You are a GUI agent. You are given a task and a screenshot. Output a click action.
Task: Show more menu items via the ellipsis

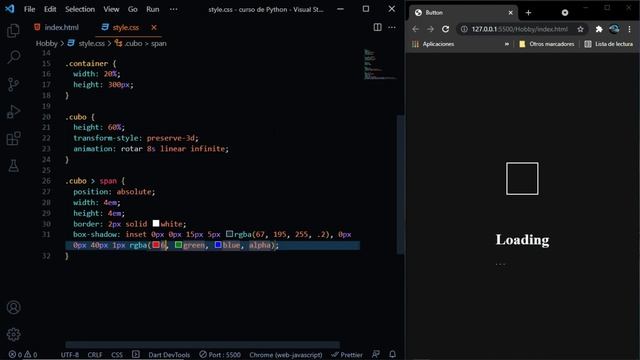[173, 9]
